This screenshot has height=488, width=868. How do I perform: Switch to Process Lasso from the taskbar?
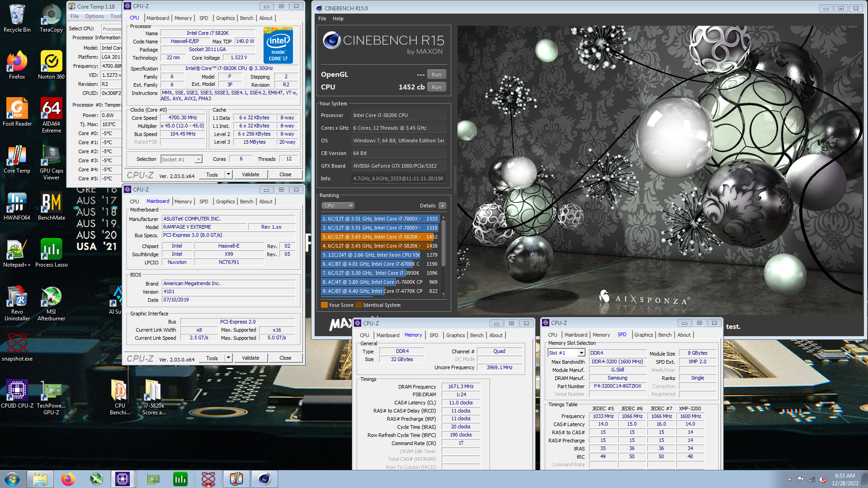(x=180, y=479)
